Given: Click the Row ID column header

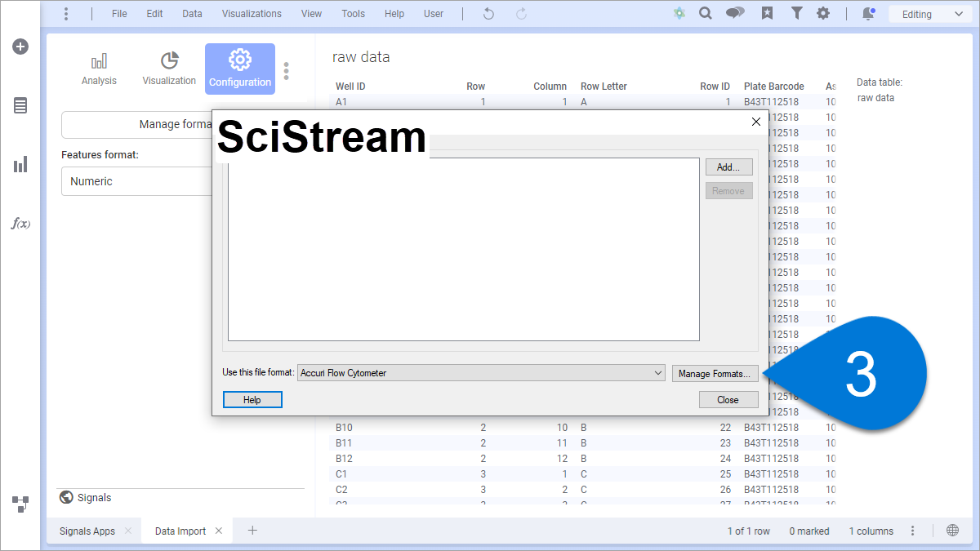Looking at the screenshot, I should pos(715,87).
